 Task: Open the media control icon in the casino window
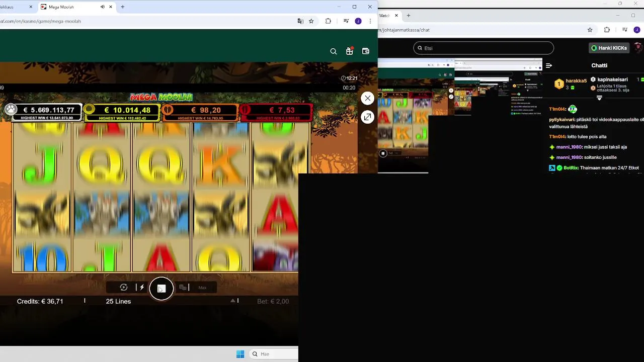[x=346, y=21]
